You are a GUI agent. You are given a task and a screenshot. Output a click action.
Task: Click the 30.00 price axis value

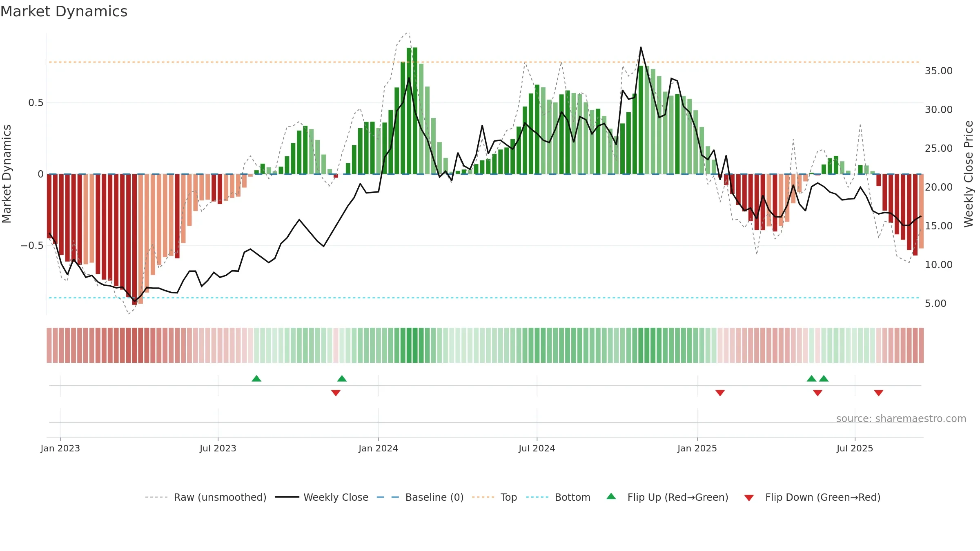tap(939, 109)
